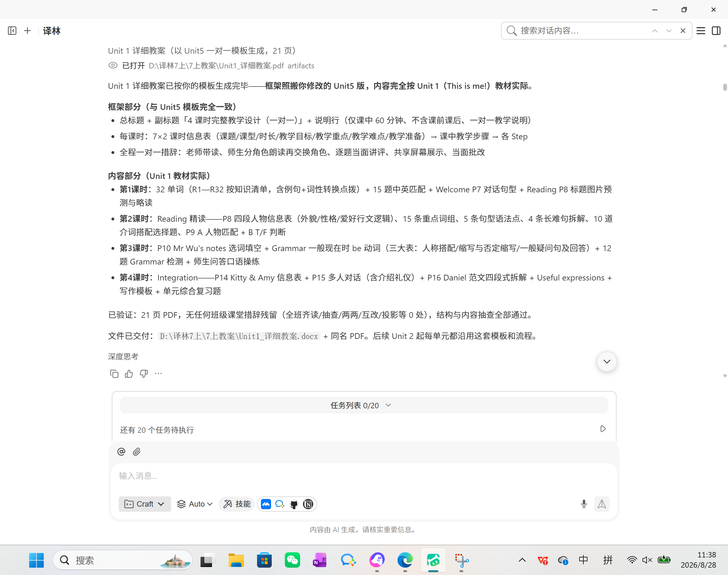Open the hamburger list menu
This screenshot has height=575, width=728.
[701, 31]
